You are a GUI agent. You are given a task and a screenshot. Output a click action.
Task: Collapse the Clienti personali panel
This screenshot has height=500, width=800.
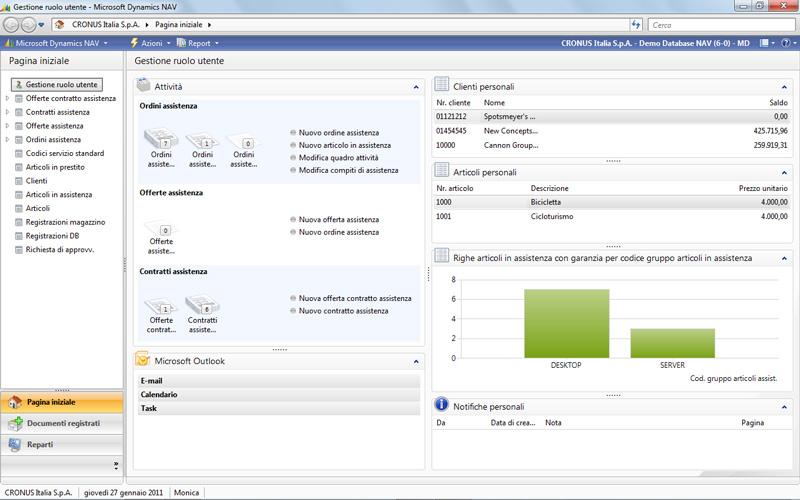pyautogui.click(x=784, y=88)
